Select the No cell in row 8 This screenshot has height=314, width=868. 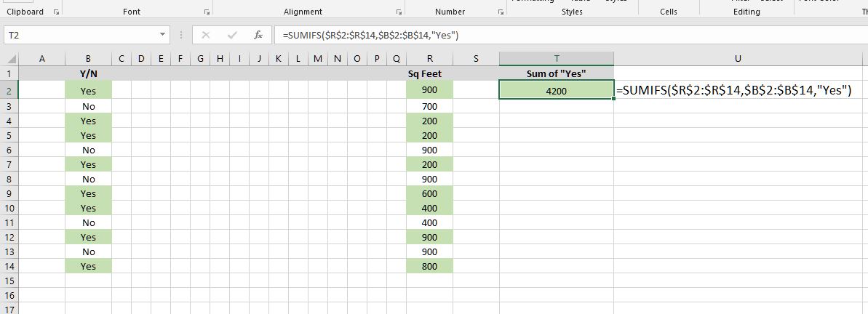tap(88, 179)
